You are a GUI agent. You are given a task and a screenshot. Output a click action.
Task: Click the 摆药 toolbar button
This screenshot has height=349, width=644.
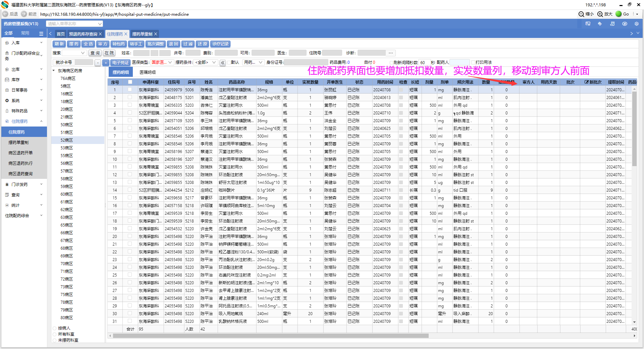pyautogui.click(x=73, y=44)
